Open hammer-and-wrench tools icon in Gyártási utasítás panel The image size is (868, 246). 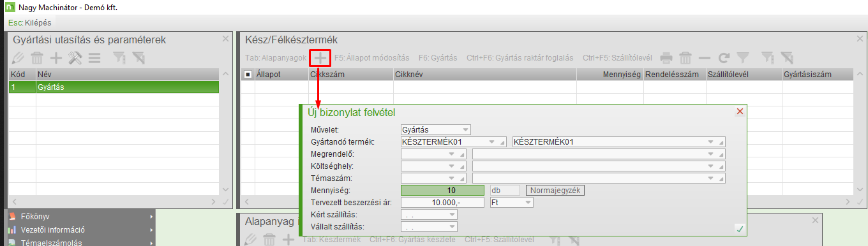pyautogui.click(x=75, y=58)
